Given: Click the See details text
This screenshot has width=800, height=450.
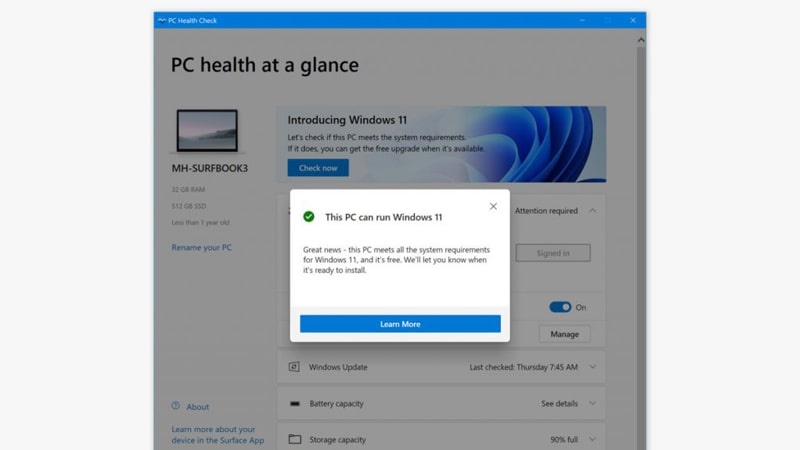Looking at the screenshot, I should pos(560,404).
